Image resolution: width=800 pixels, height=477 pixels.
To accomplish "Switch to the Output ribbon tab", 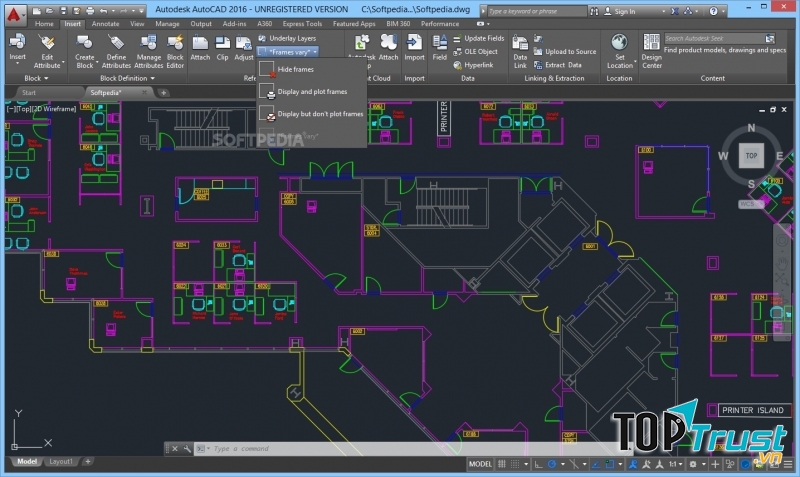I will click(x=201, y=23).
